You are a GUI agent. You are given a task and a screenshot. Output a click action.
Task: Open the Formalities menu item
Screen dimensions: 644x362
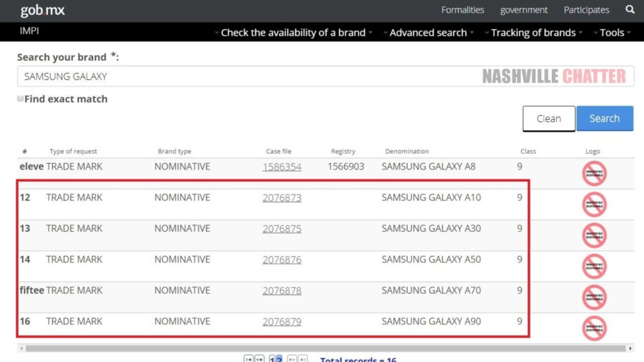coord(462,10)
